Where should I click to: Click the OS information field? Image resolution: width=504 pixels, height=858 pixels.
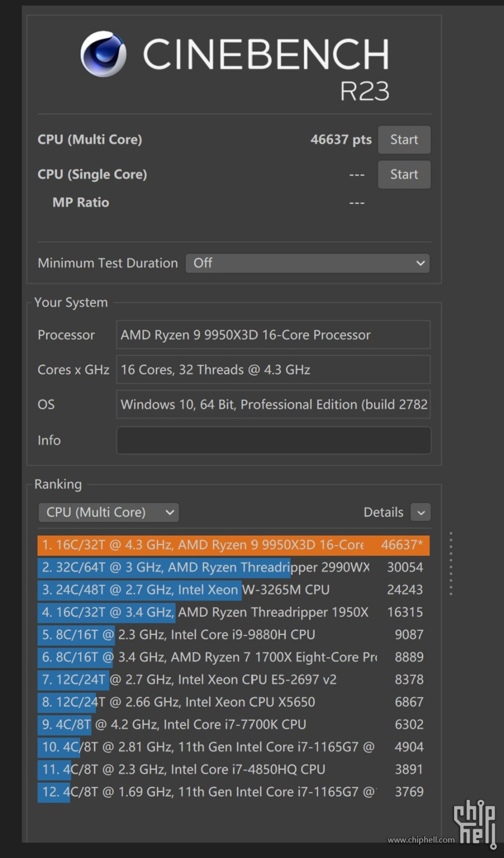click(x=273, y=405)
